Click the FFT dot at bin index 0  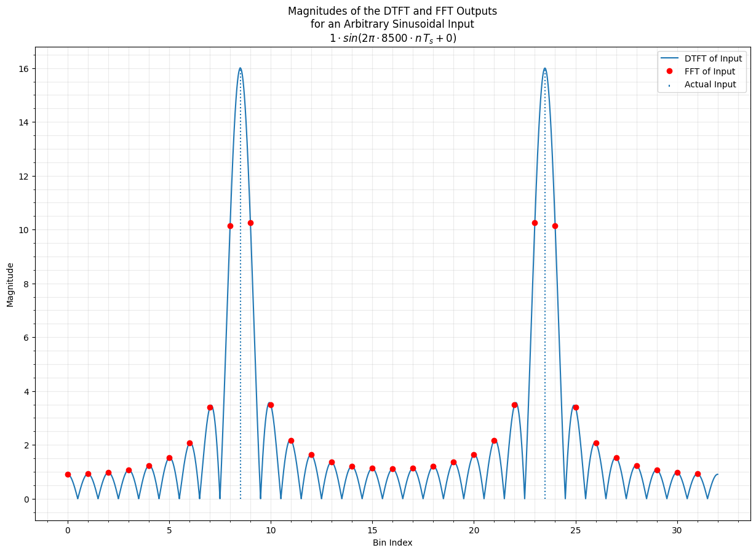[x=68, y=474]
